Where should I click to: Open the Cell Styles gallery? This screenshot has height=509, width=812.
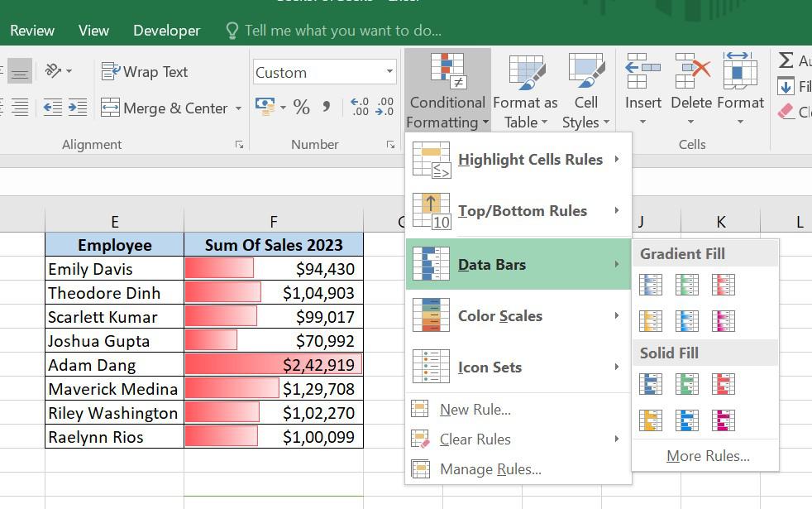click(585, 91)
